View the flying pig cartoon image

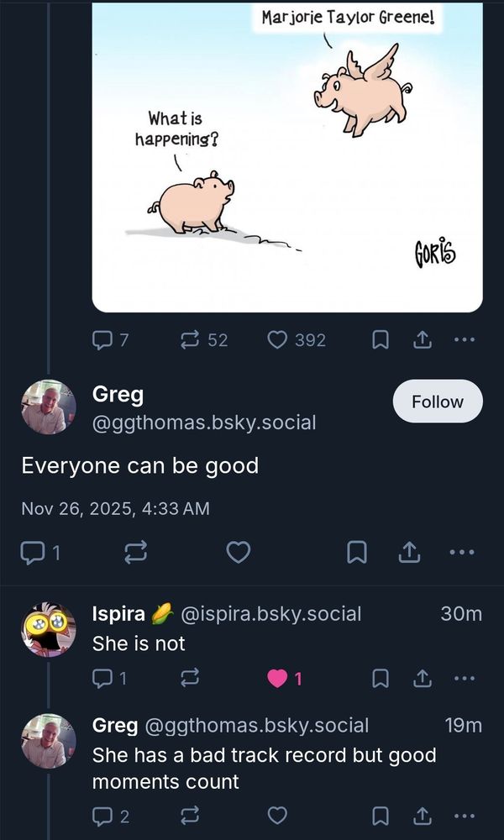(287, 156)
